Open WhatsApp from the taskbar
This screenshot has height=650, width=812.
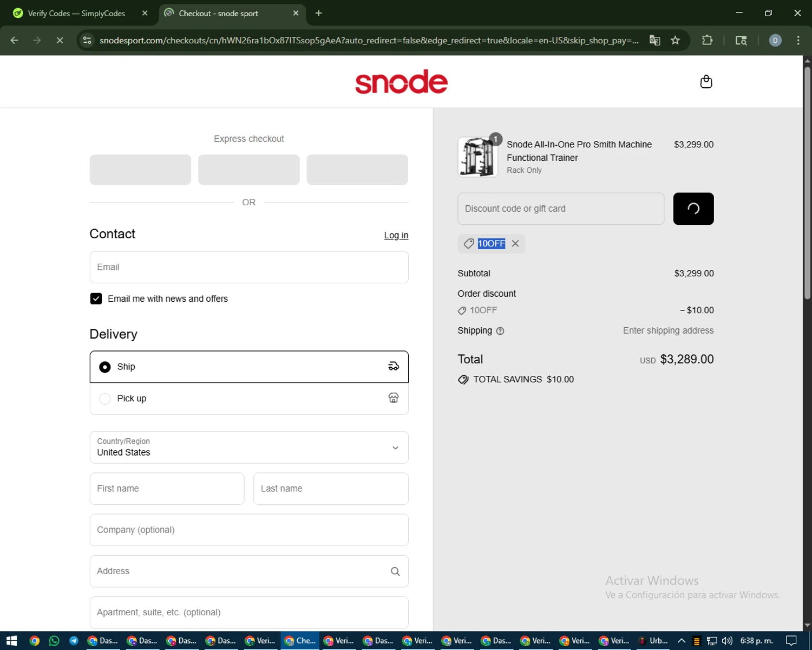point(54,641)
